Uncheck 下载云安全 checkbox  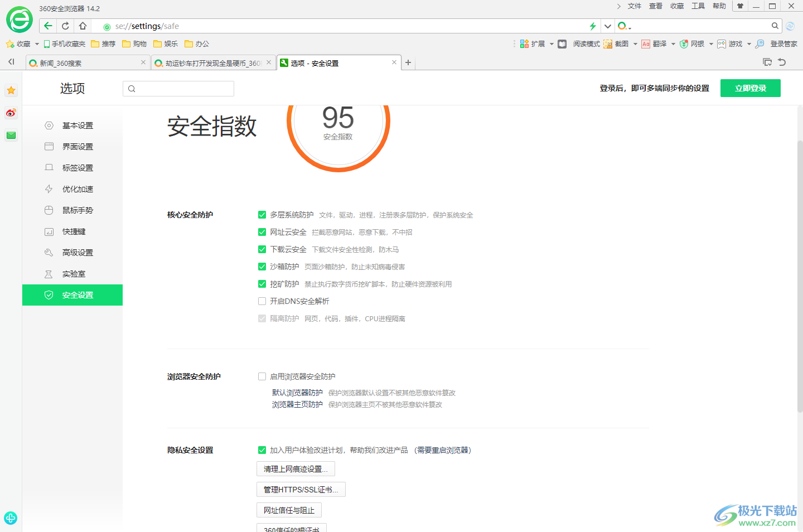click(262, 249)
